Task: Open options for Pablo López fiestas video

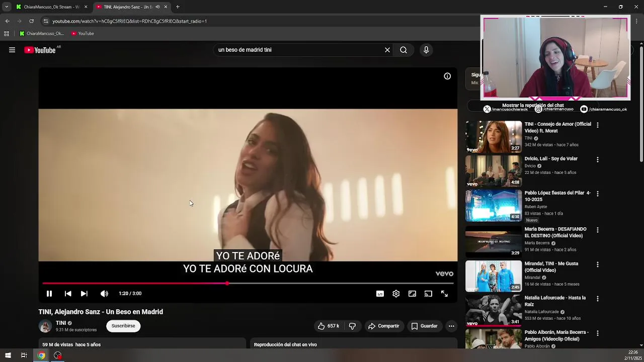Action: [598, 194]
